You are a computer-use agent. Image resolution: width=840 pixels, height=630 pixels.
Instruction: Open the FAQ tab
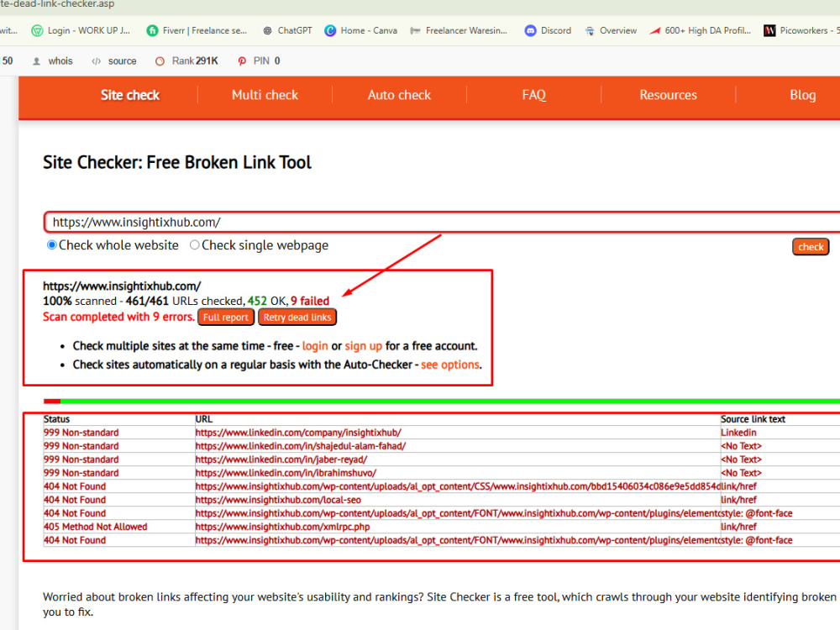534,95
